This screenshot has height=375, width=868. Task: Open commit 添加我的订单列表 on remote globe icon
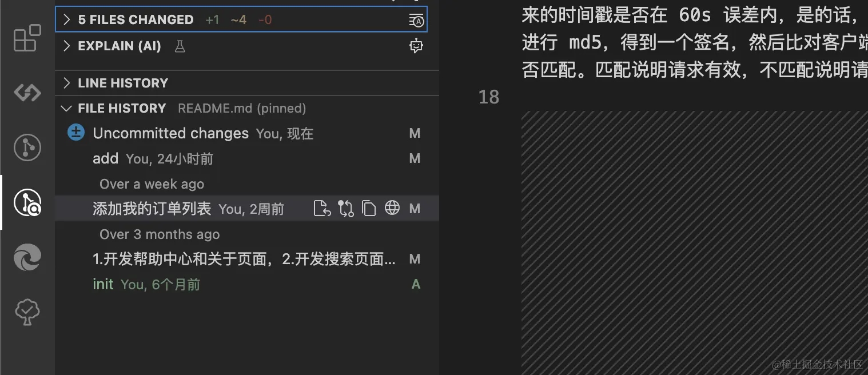click(392, 208)
